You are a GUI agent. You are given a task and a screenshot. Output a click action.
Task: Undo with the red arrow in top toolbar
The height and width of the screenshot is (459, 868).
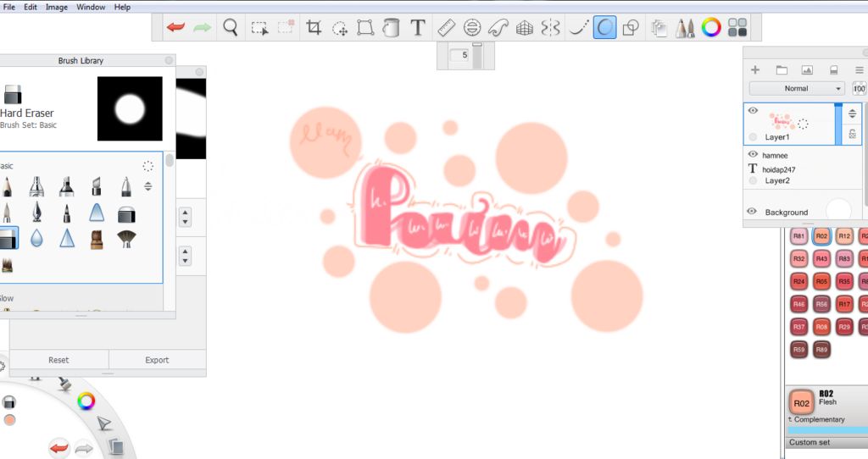[175, 27]
